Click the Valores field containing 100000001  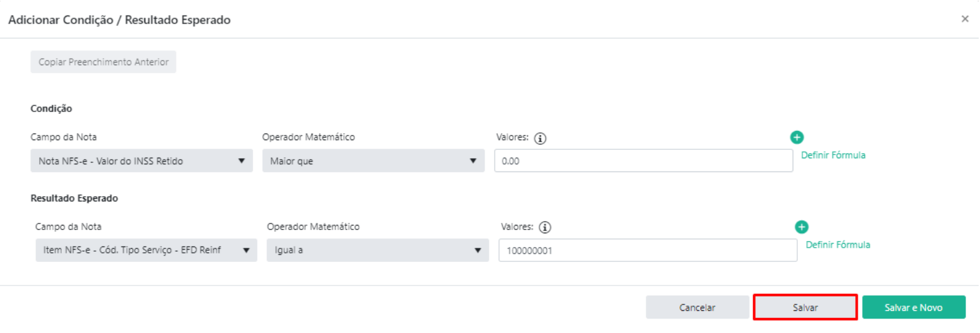[x=648, y=250]
